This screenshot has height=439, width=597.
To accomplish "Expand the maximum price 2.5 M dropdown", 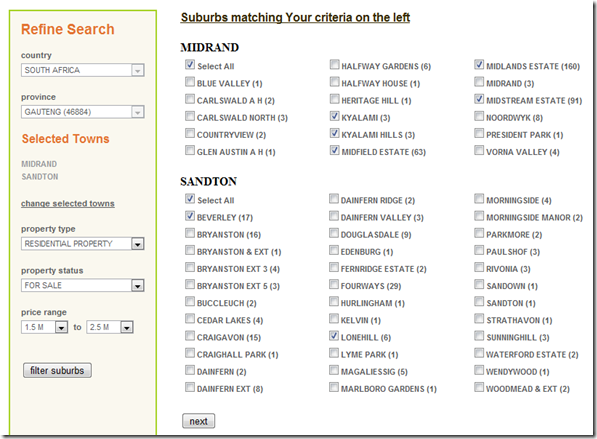I will pos(110,327).
